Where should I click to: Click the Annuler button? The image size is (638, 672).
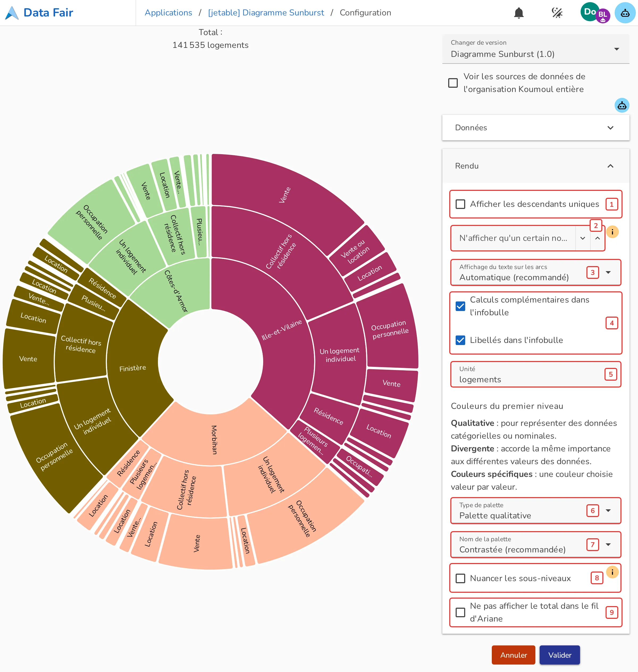pos(513,655)
